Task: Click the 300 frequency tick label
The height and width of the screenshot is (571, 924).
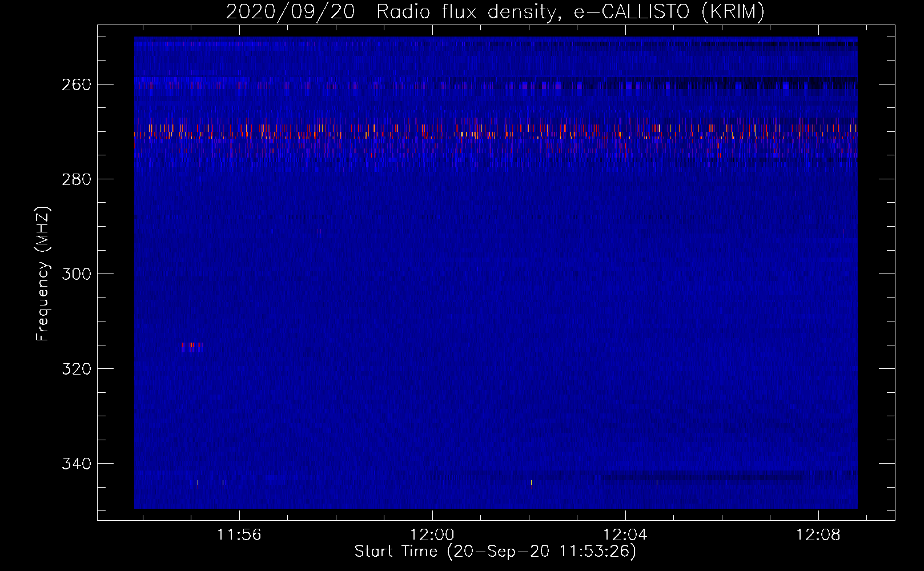Action: click(x=77, y=274)
